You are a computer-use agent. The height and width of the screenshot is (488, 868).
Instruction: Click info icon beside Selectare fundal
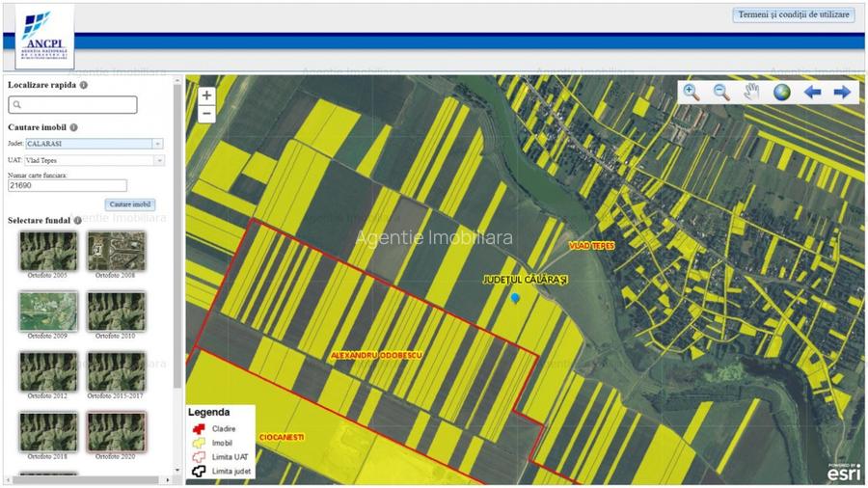[77, 220]
